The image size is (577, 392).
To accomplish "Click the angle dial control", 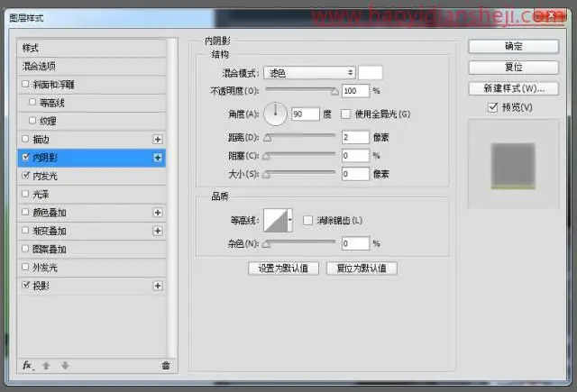I will click(x=275, y=114).
